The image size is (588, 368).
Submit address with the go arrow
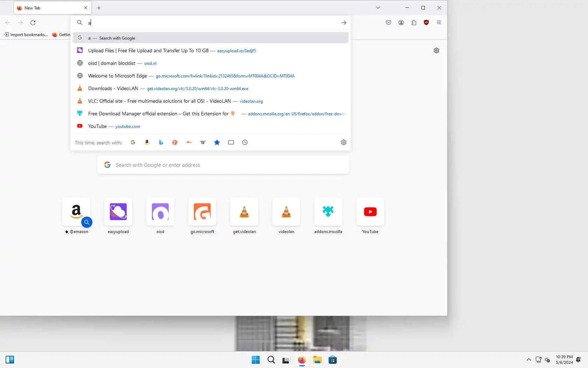(344, 23)
